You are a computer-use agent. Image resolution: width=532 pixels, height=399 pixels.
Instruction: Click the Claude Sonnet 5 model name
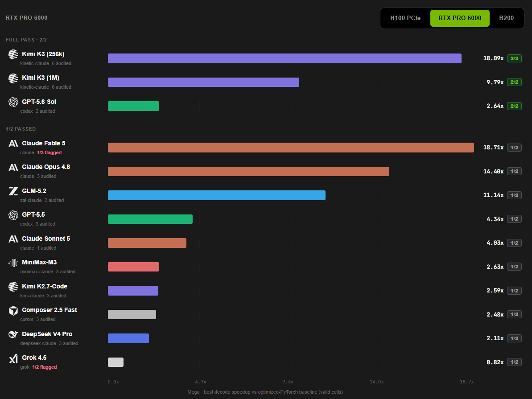point(46,239)
